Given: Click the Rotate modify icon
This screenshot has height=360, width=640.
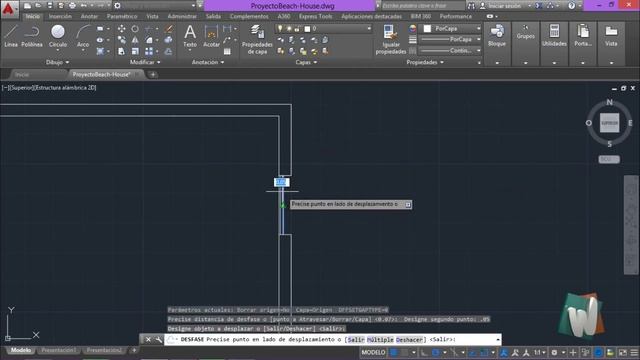Looking at the screenshot, I should click(135, 29).
